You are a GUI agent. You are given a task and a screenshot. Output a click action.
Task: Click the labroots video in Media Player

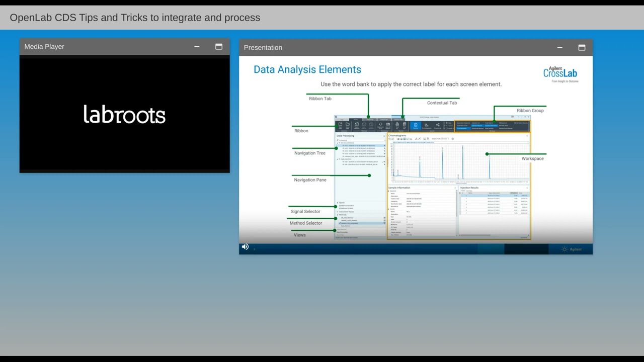coord(125,115)
